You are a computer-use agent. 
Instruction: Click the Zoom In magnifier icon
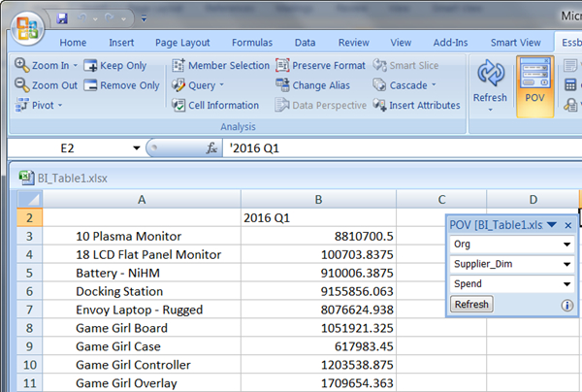21,65
